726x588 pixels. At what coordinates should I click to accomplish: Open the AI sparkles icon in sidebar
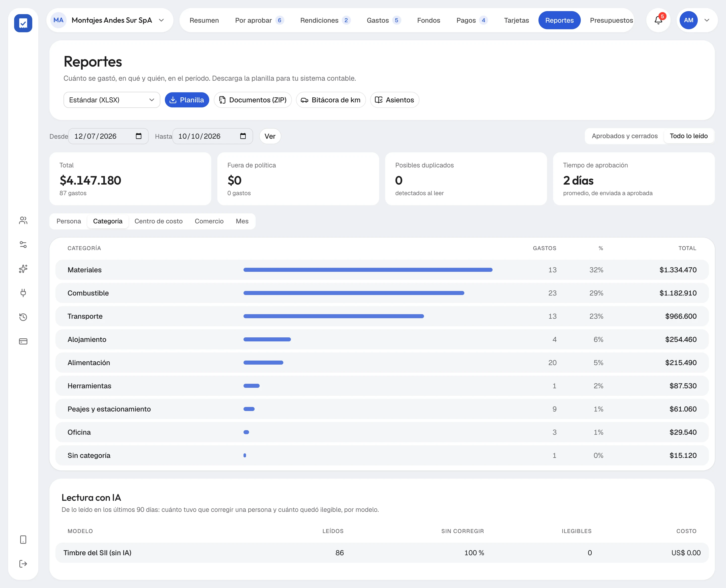pyautogui.click(x=23, y=269)
